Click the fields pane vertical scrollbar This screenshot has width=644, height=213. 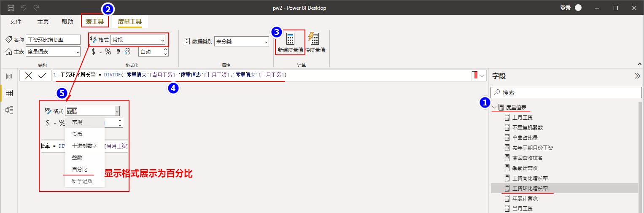tap(640, 157)
